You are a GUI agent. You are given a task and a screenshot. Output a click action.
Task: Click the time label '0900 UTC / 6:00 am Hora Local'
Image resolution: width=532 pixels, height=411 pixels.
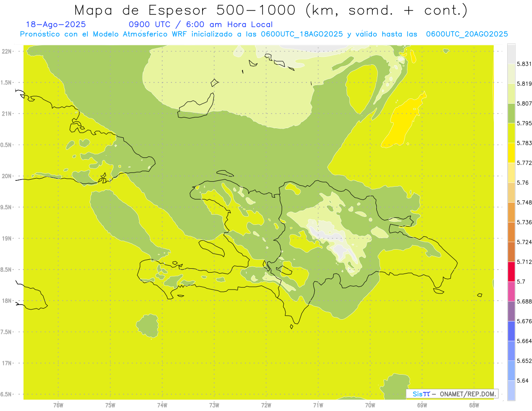tap(201, 25)
